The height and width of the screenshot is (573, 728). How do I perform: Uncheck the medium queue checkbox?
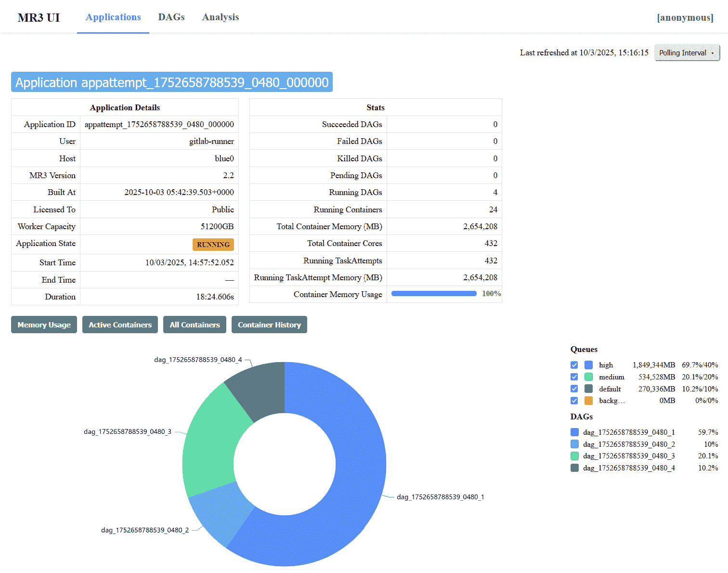[x=574, y=377]
